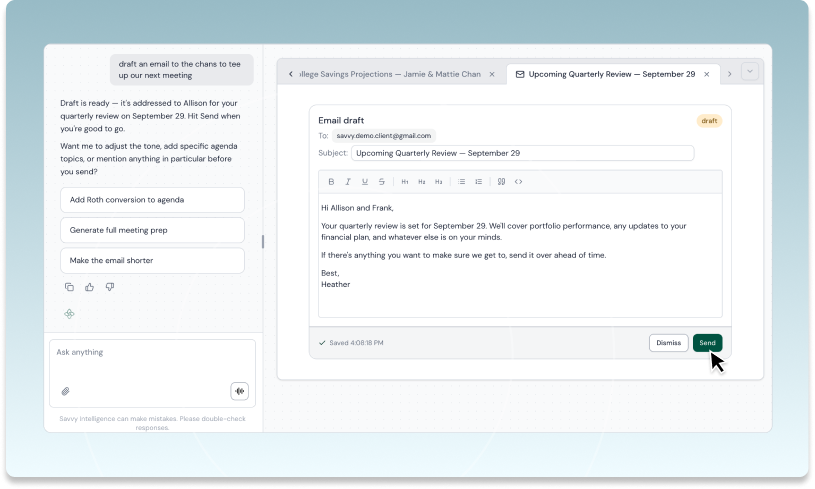
Task: Click the Email draft heading
Action: pyautogui.click(x=341, y=121)
